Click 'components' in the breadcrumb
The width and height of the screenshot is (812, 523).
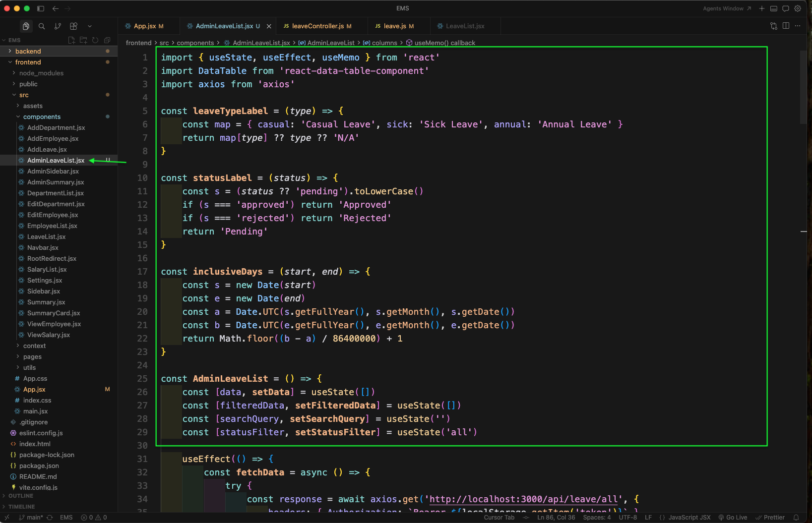coord(195,43)
